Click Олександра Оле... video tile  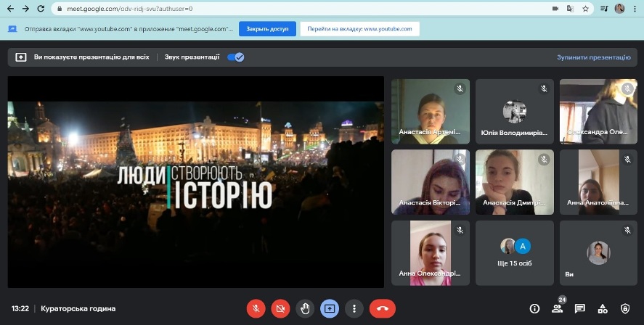point(598,112)
